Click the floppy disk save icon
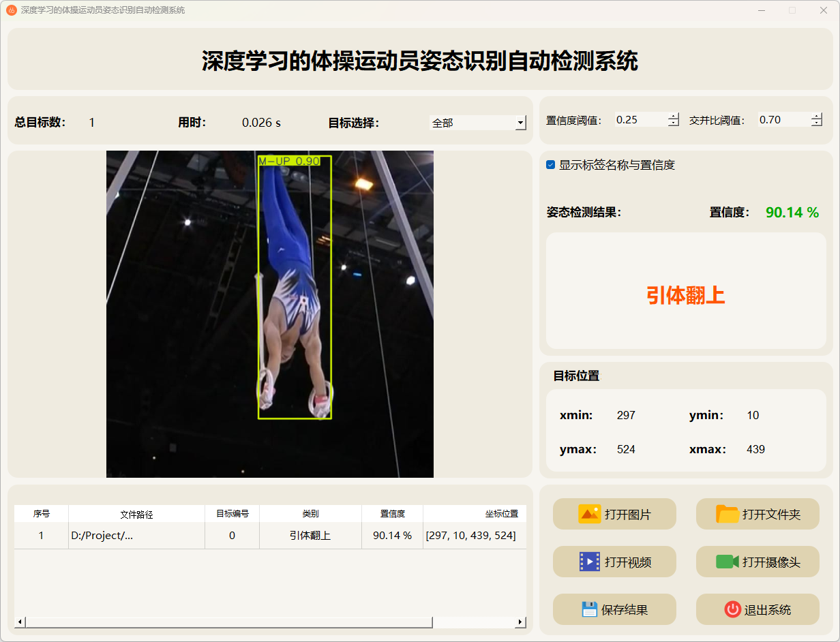The image size is (840, 642). pyautogui.click(x=589, y=609)
